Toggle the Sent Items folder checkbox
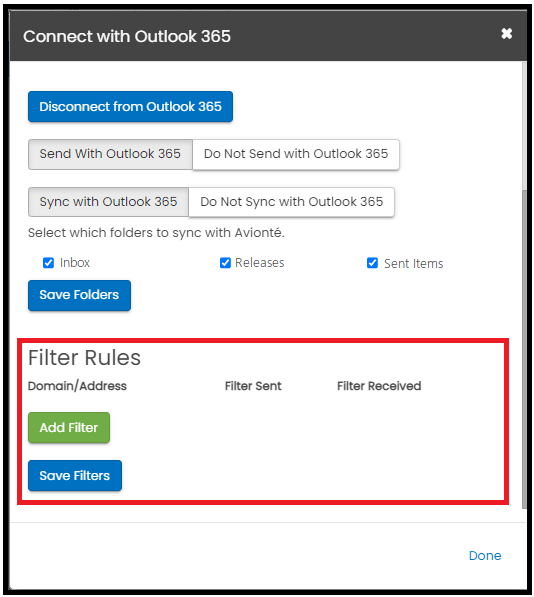This screenshot has width=534, height=597. (372, 263)
